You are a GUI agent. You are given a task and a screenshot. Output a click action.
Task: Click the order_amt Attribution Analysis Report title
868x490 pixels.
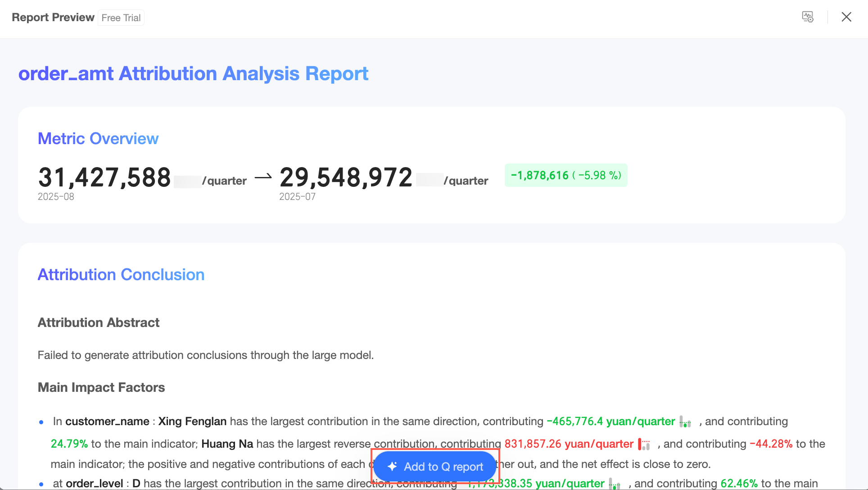pos(193,73)
